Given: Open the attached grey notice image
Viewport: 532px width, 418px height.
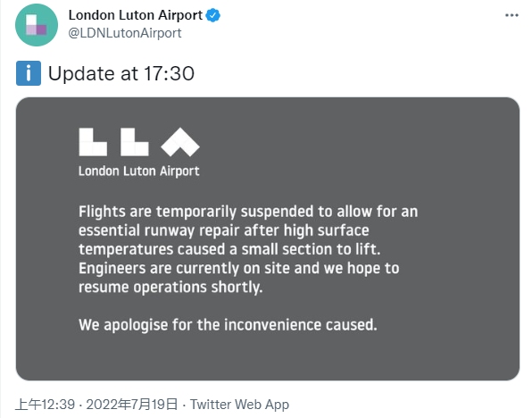Looking at the screenshot, I should point(268,238).
